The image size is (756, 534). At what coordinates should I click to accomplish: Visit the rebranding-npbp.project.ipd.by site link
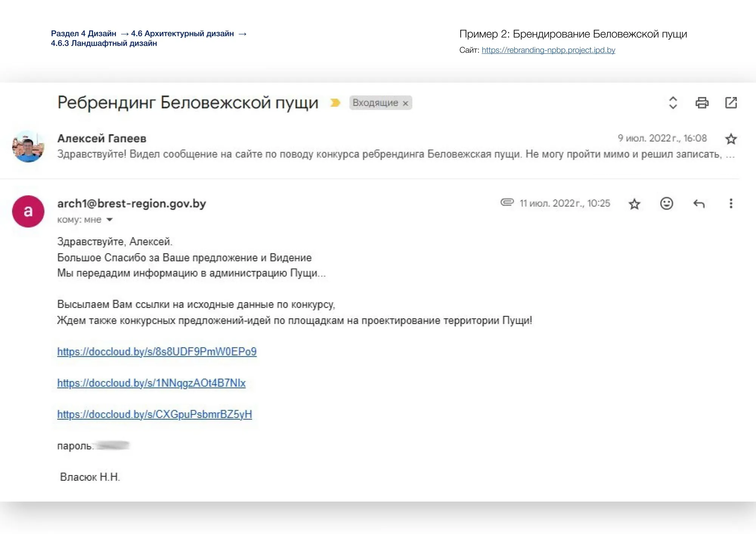tap(548, 50)
